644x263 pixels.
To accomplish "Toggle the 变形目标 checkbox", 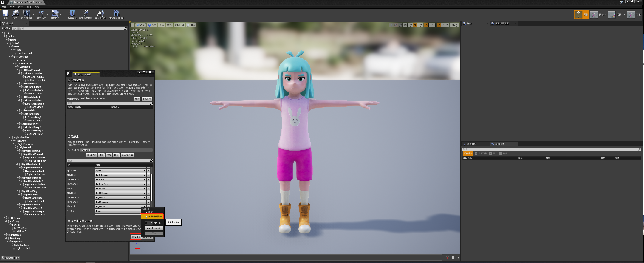I will [476, 154].
